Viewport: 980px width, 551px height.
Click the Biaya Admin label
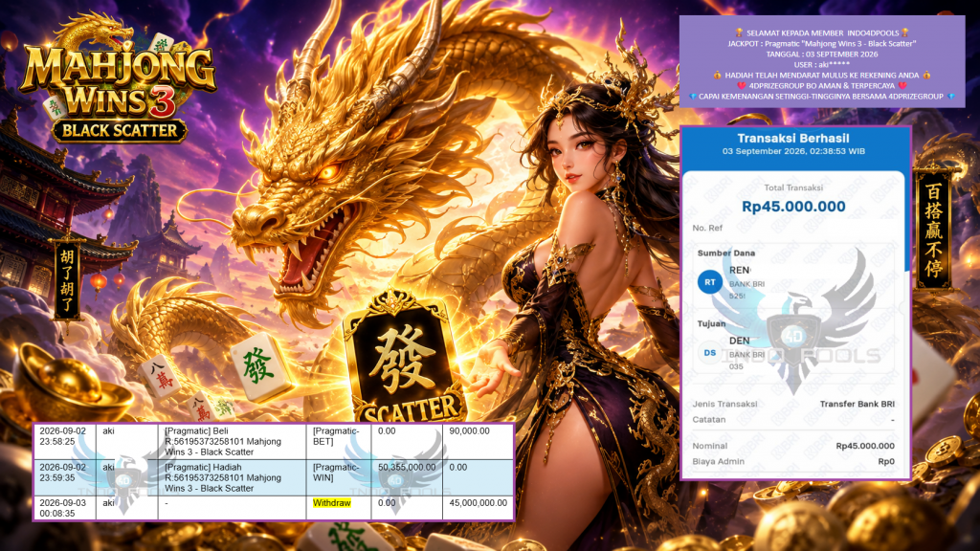(x=718, y=462)
